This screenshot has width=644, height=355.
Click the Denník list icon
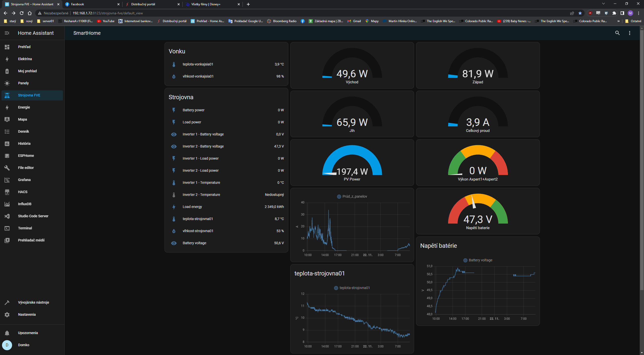(7, 131)
